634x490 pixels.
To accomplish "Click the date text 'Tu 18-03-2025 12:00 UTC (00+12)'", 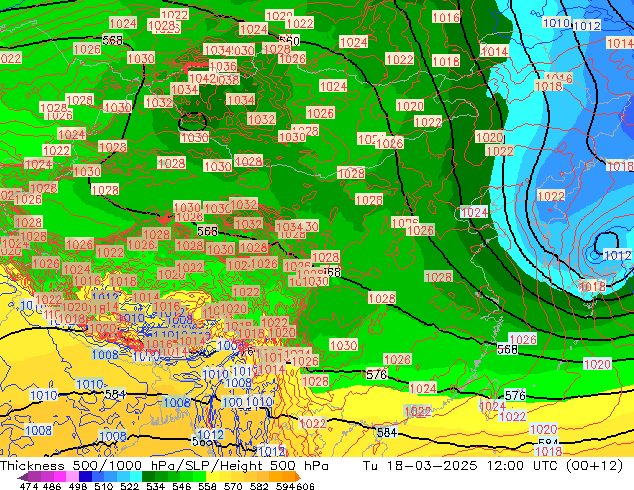I will [492, 466].
